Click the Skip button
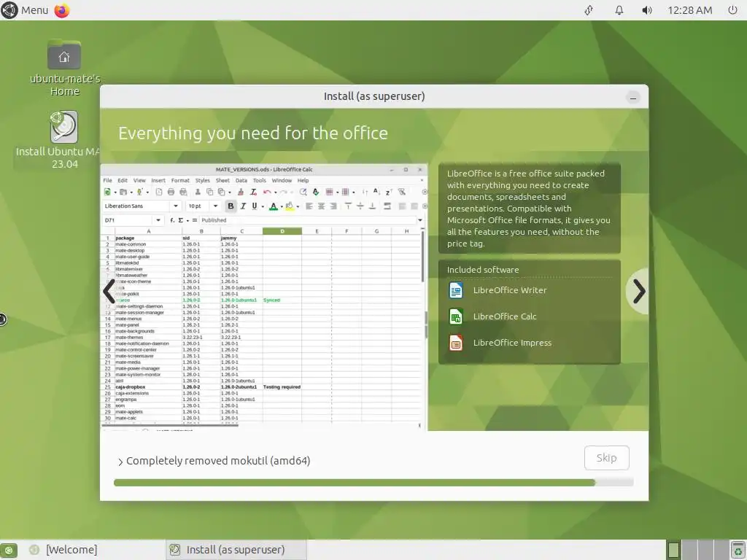 coord(606,458)
